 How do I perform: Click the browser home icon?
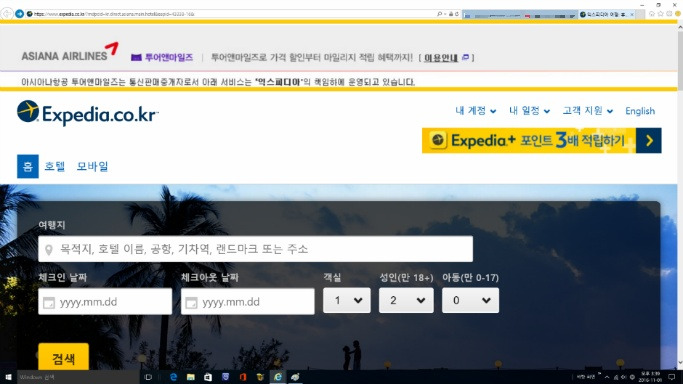pos(652,14)
